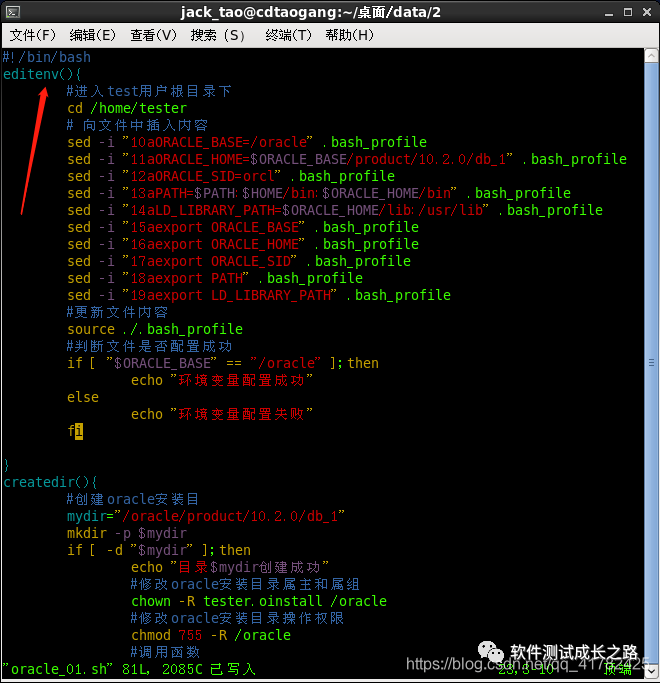660x683 pixels.
Task: Click the highlighted 'fi' keyword
Action: pyautogui.click(x=75, y=431)
